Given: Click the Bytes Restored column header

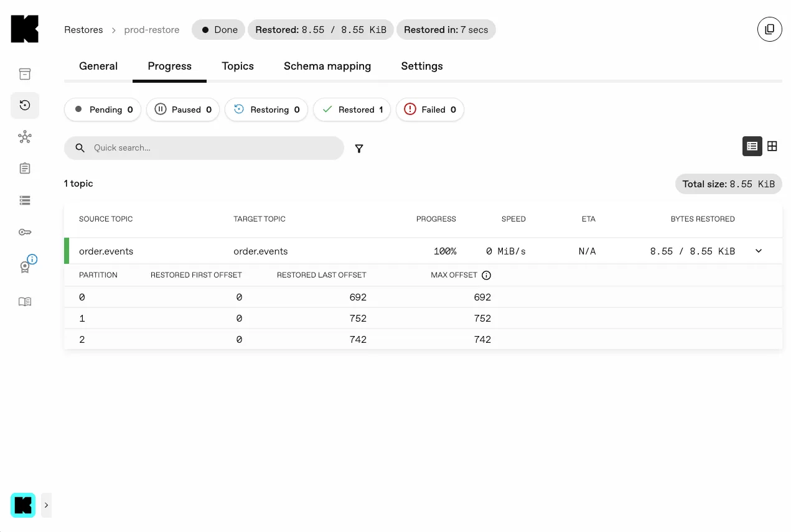Looking at the screenshot, I should (x=703, y=219).
